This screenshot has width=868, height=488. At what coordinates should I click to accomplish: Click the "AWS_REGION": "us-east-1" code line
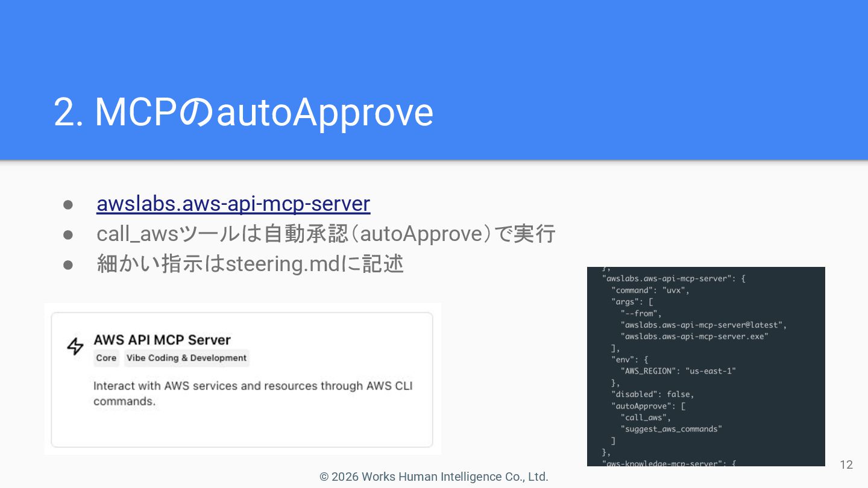(678, 371)
